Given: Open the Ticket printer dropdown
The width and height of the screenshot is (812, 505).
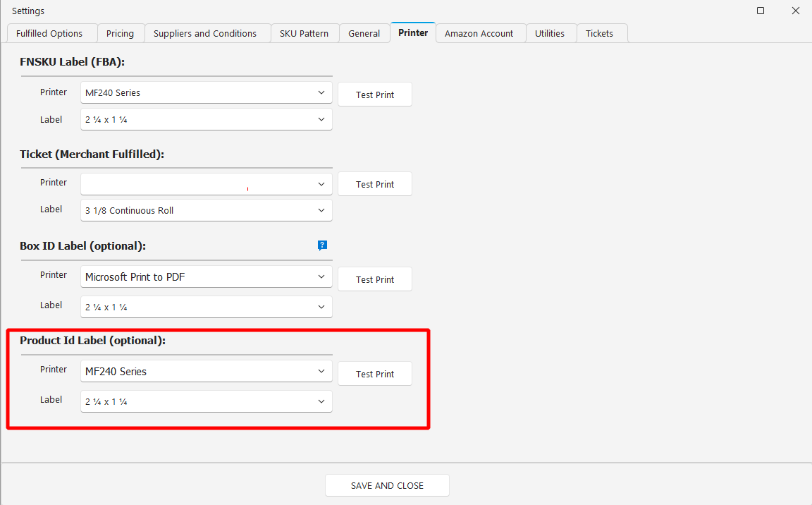Looking at the screenshot, I should (206, 184).
